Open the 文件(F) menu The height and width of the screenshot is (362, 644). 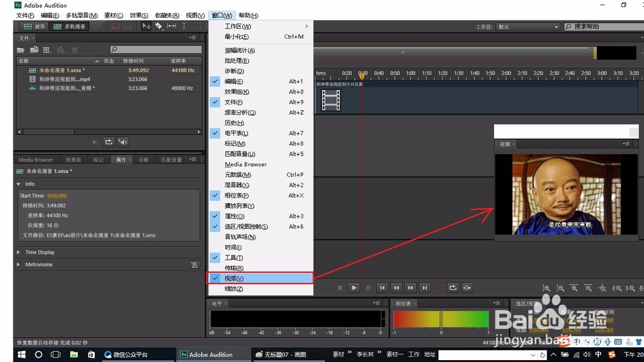coord(25,15)
